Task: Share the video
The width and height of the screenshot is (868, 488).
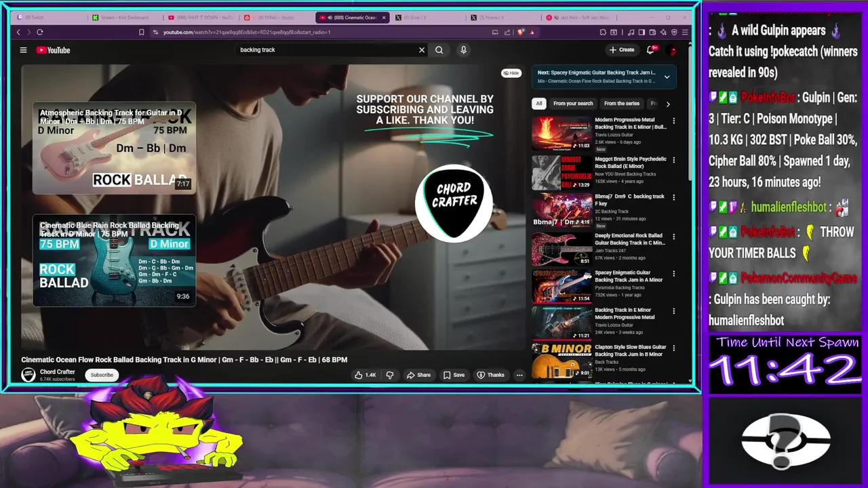Action: coord(418,375)
